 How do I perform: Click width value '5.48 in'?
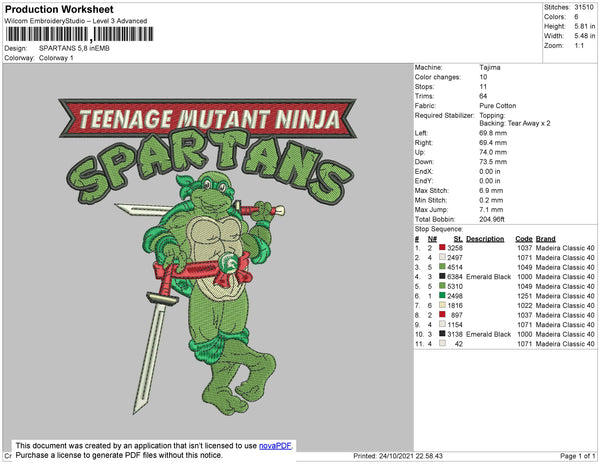pyautogui.click(x=585, y=36)
